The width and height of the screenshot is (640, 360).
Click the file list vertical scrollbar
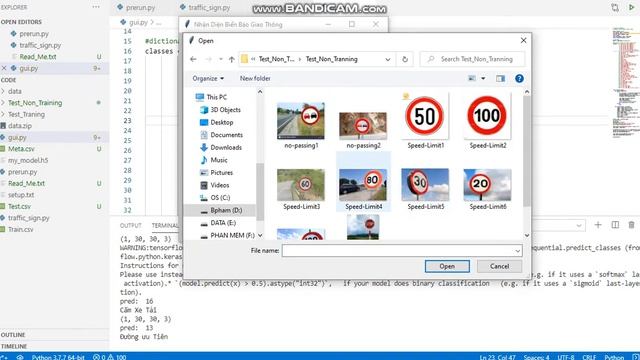coord(527,151)
